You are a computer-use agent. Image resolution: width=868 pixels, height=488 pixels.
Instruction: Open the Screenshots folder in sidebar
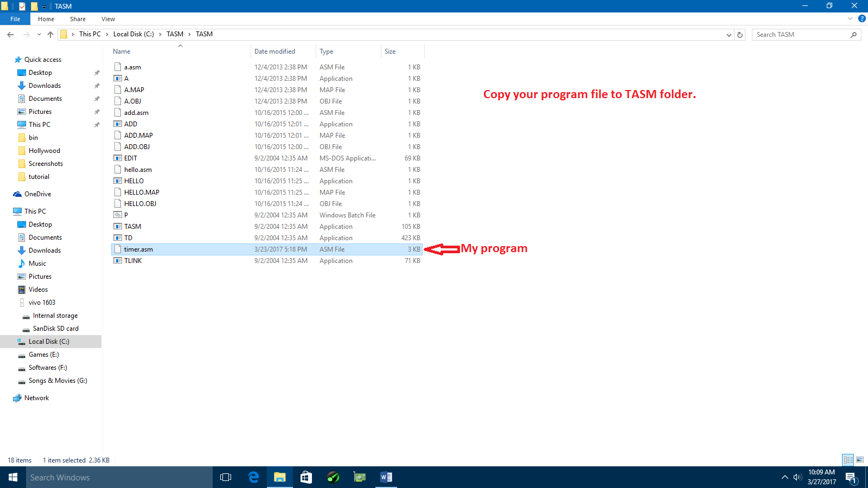point(46,164)
